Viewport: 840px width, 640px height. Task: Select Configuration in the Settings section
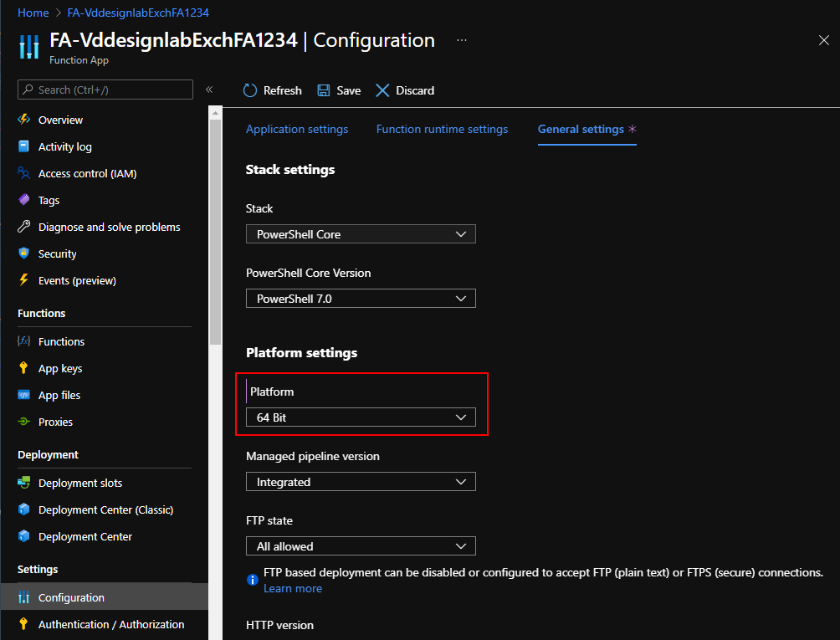coord(105,596)
